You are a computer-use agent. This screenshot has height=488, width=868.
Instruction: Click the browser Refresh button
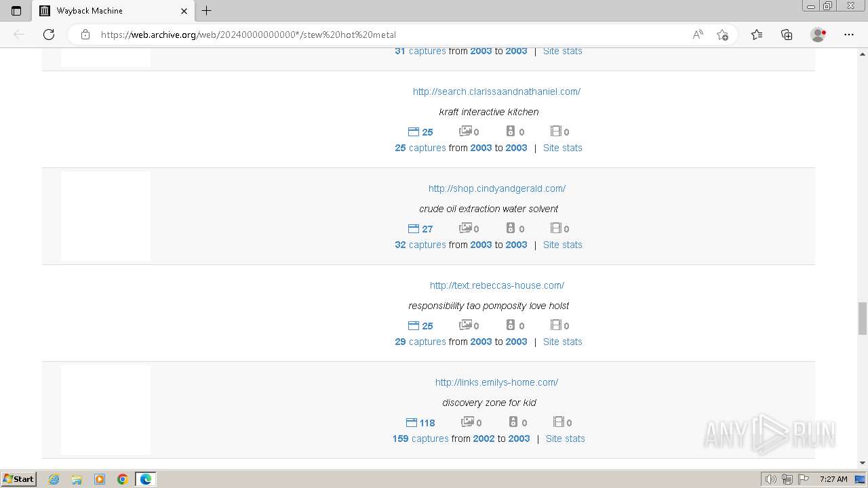(49, 35)
